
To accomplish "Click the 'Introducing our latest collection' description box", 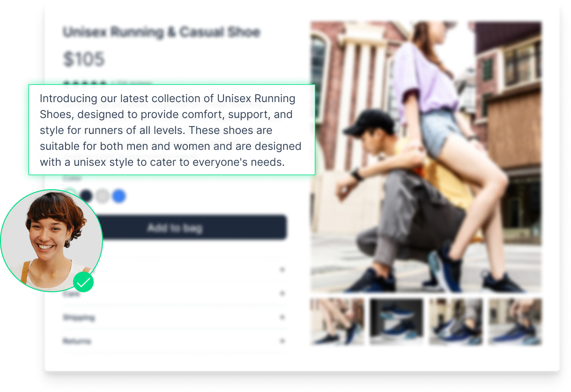I will [x=172, y=130].
